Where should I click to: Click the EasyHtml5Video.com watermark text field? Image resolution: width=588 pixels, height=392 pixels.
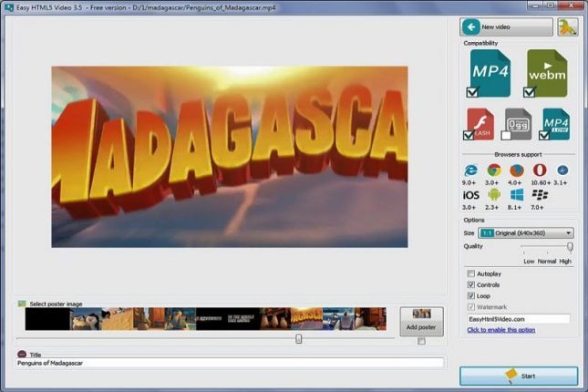pyautogui.click(x=519, y=319)
